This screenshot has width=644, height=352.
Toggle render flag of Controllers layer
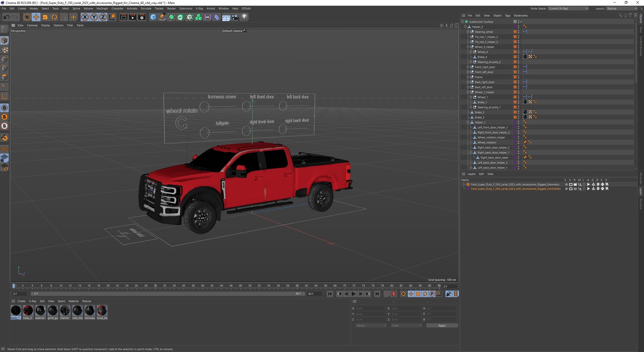pos(575,189)
